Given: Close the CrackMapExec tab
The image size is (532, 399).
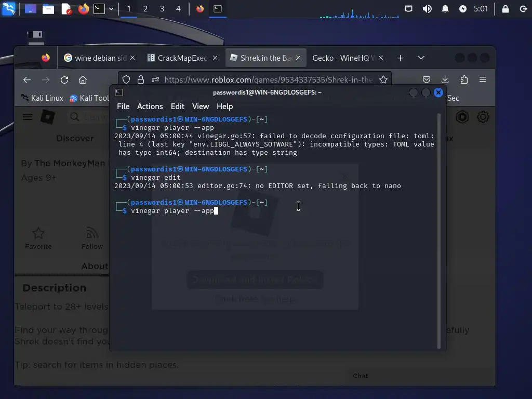Looking at the screenshot, I should [215, 58].
